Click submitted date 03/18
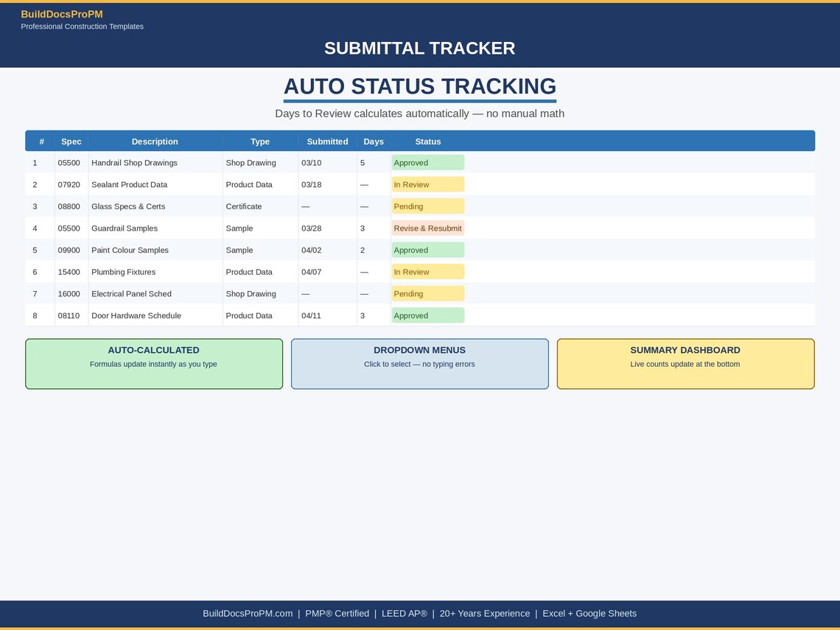 [311, 184]
